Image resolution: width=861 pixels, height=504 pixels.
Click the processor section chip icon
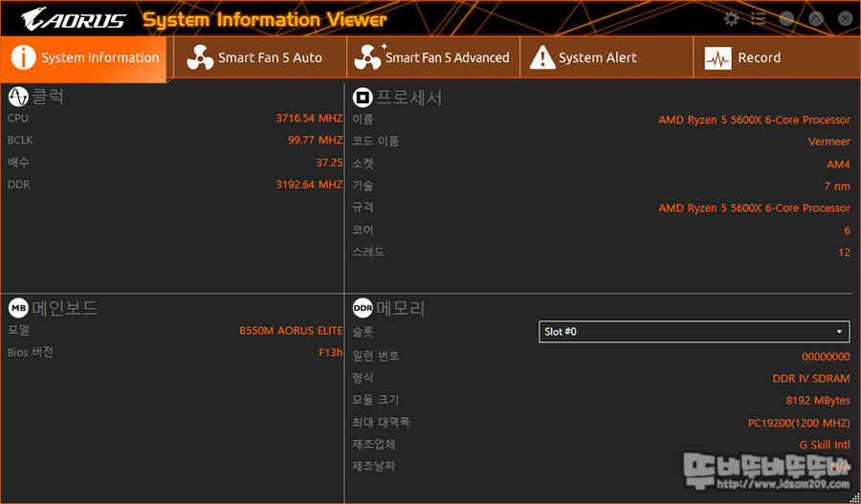click(x=363, y=98)
